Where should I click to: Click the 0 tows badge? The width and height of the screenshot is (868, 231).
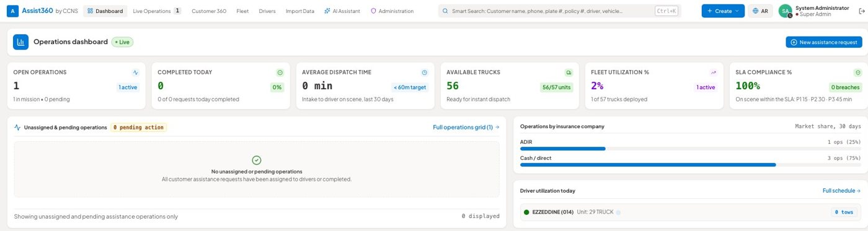pos(844,212)
